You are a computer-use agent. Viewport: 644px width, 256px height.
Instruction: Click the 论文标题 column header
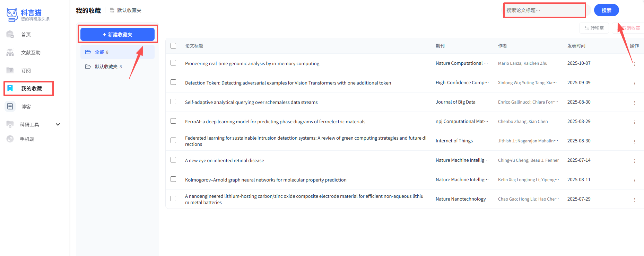pyautogui.click(x=194, y=46)
